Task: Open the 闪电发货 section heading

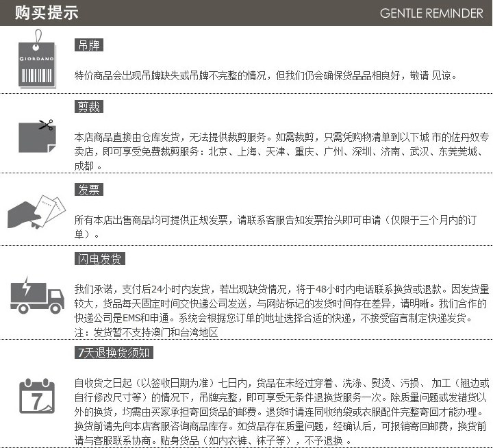Action: click(x=100, y=259)
